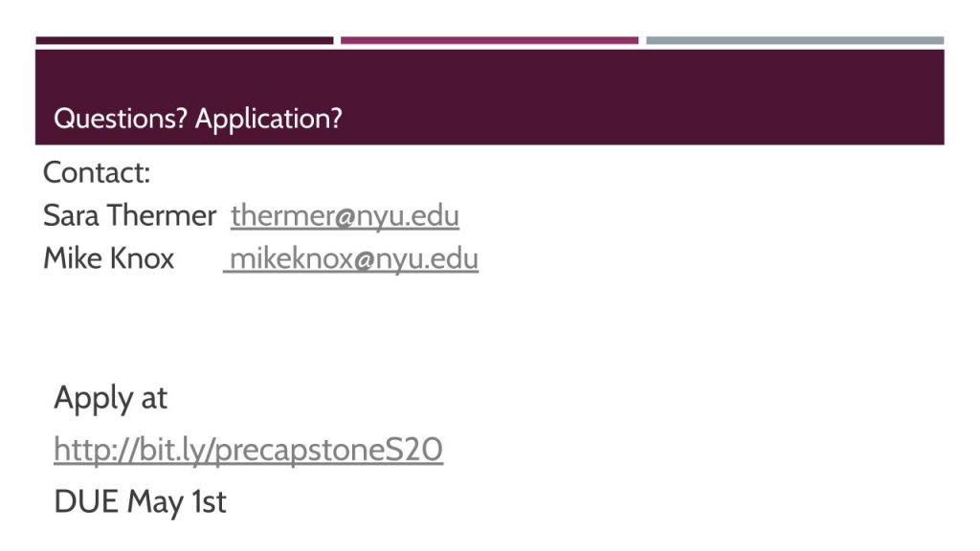Click the gray accent bar at top right
980x551 pixels.
coord(794,40)
